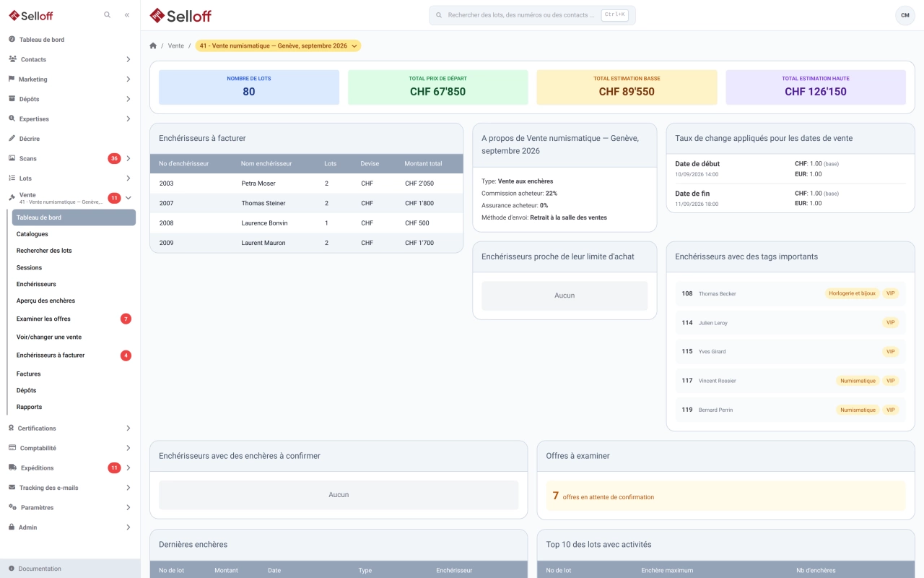The height and width of the screenshot is (578, 924).
Task: Click the Vente breadcrumb link
Action: pos(176,46)
